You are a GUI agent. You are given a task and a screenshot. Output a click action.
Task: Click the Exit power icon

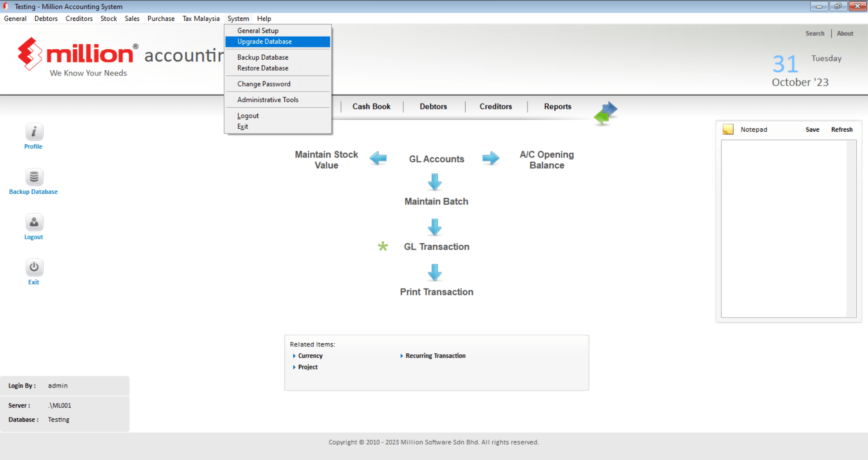34,268
